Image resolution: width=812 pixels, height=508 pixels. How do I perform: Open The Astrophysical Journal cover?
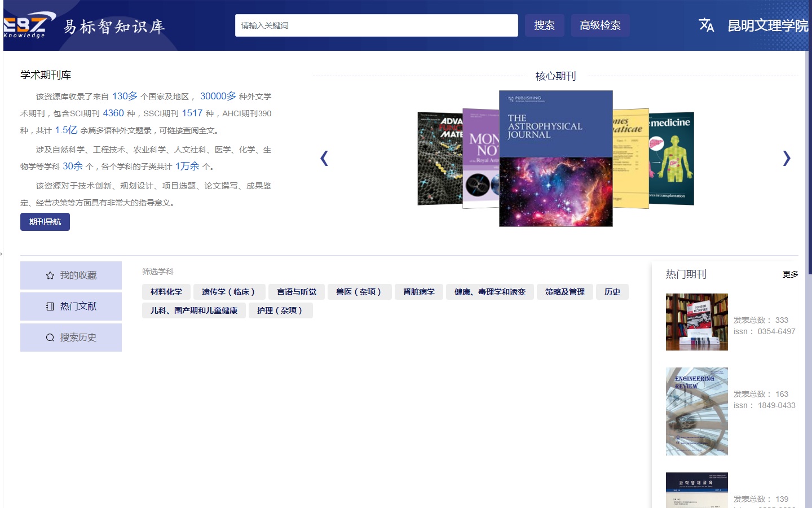point(556,159)
